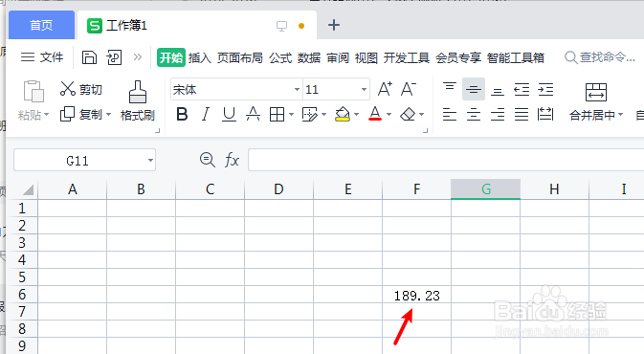Switch to the 数据 Data tab
The image size is (644, 354).
(x=309, y=58)
